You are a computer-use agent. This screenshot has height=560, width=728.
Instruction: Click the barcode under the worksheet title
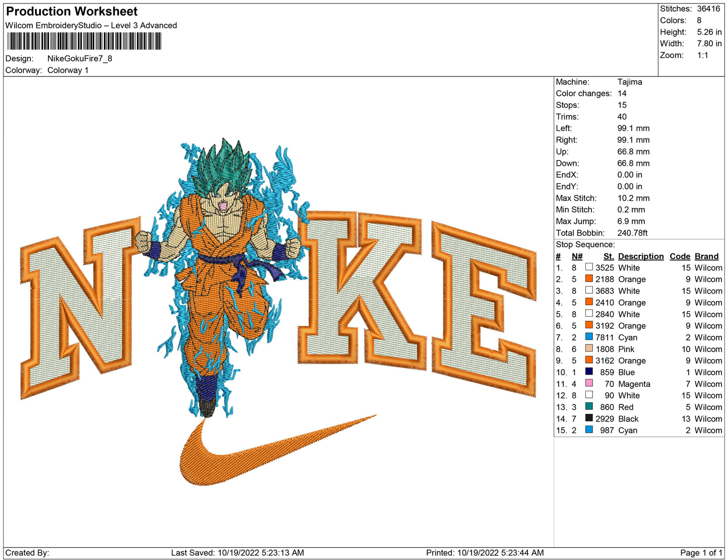(84, 41)
